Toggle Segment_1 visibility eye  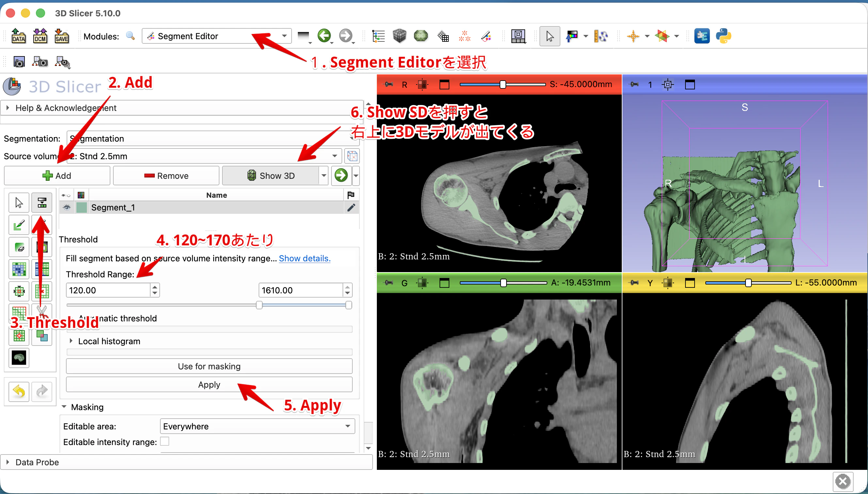[67, 207]
